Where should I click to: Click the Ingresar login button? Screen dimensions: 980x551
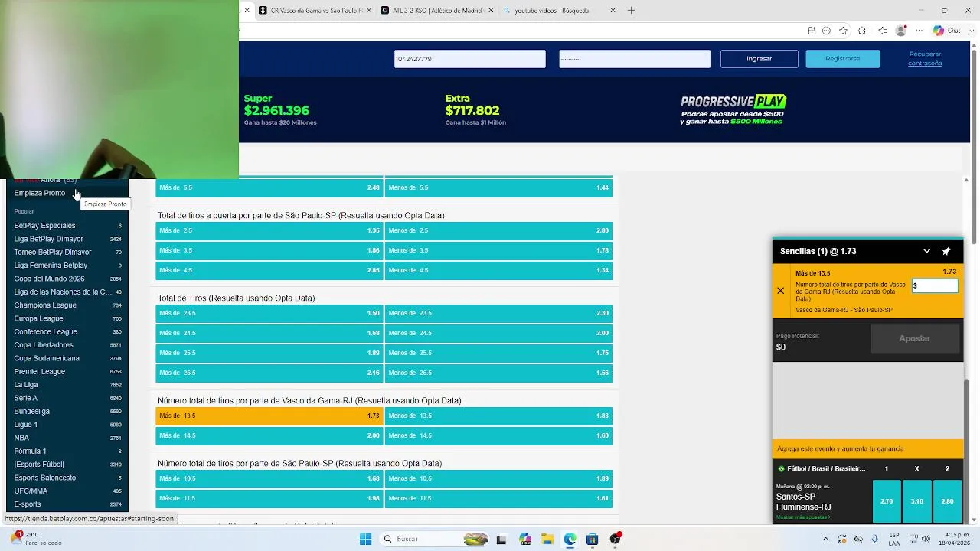point(759,59)
